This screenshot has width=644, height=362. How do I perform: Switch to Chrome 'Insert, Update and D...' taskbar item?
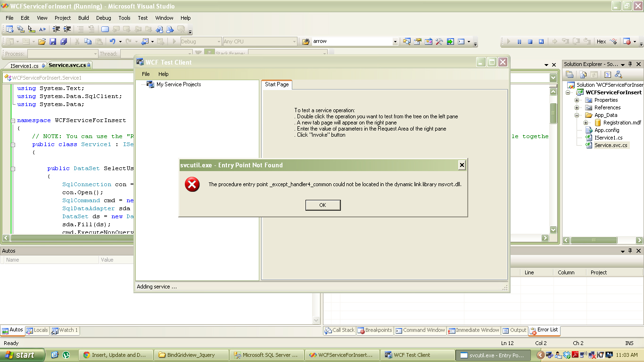[x=116, y=355]
